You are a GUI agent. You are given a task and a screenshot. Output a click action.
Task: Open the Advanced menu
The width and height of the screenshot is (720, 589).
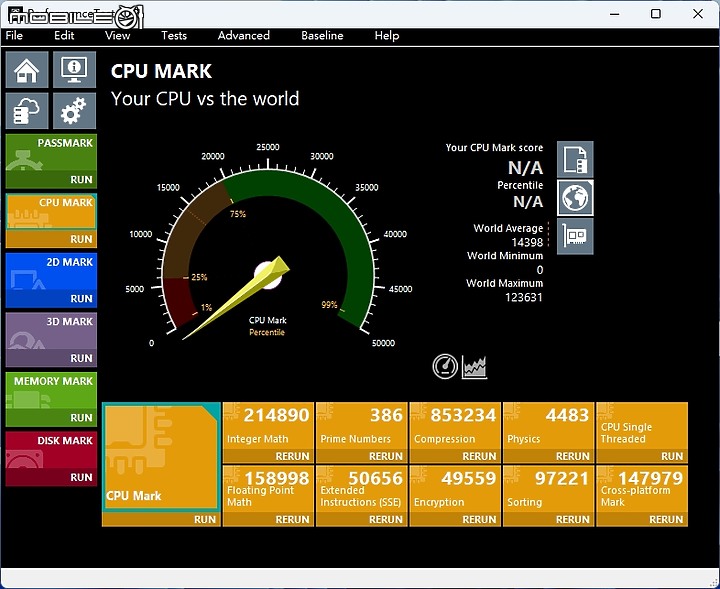(x=244, y=35)
